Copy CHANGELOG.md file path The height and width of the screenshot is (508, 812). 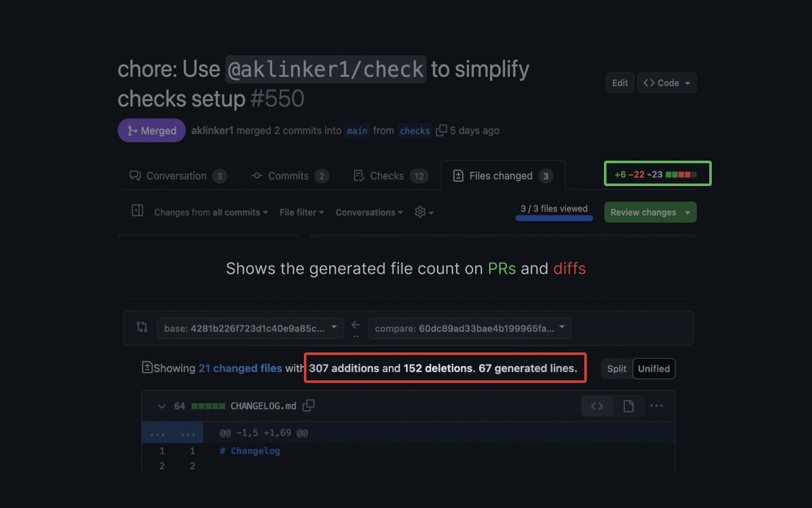coord(309,405)
